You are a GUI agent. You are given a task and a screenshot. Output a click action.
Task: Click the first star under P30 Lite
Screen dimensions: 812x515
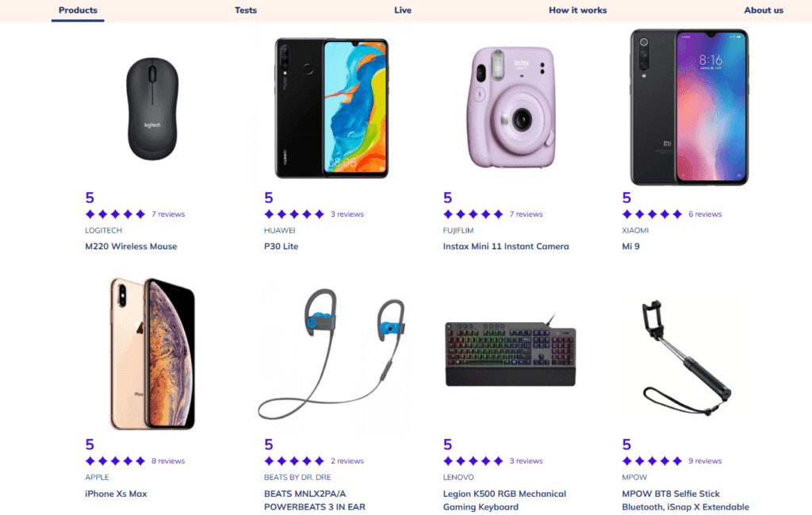[x=269, y=213]
